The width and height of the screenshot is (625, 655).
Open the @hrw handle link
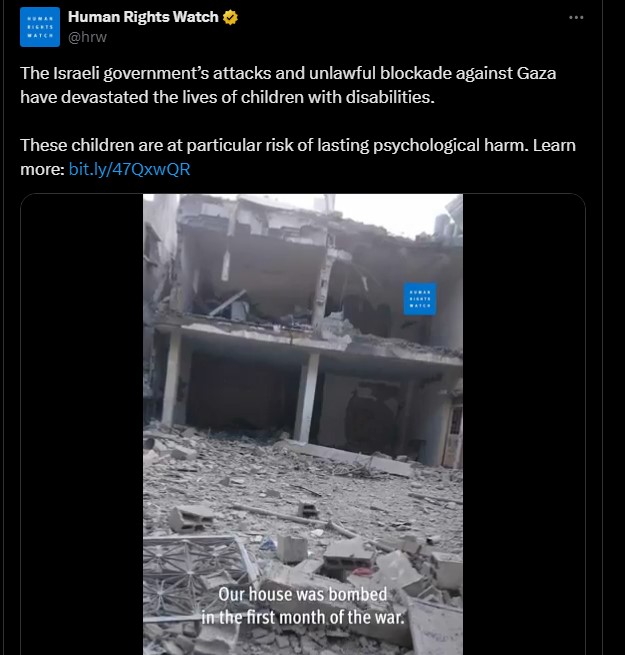[x=87, y=37]
